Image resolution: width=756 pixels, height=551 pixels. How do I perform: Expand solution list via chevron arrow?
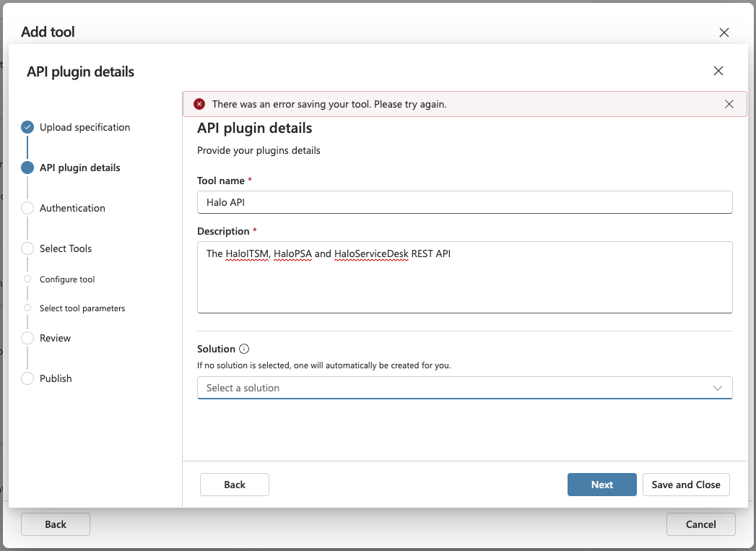[x=718, y=388]
